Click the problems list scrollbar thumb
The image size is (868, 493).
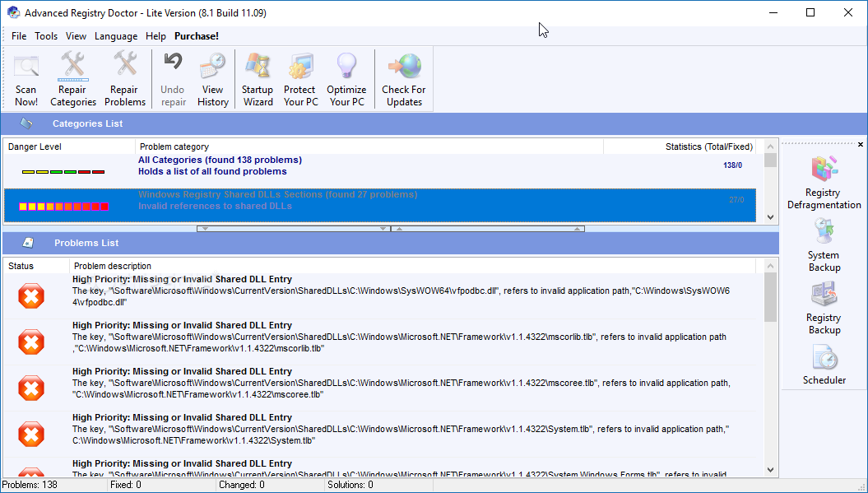click(x=771, y=297)
